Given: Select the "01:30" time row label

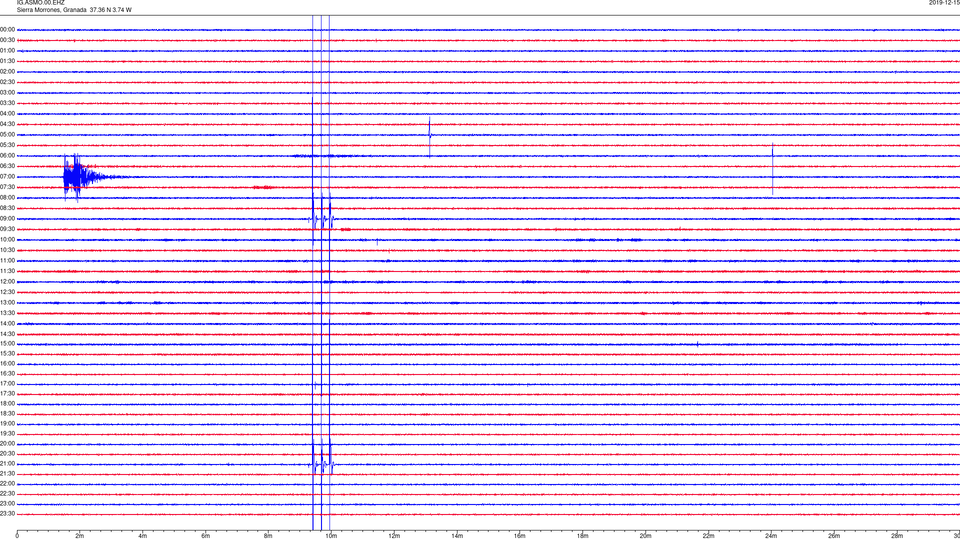Looking at the screenshot, I should coord(7,61).
